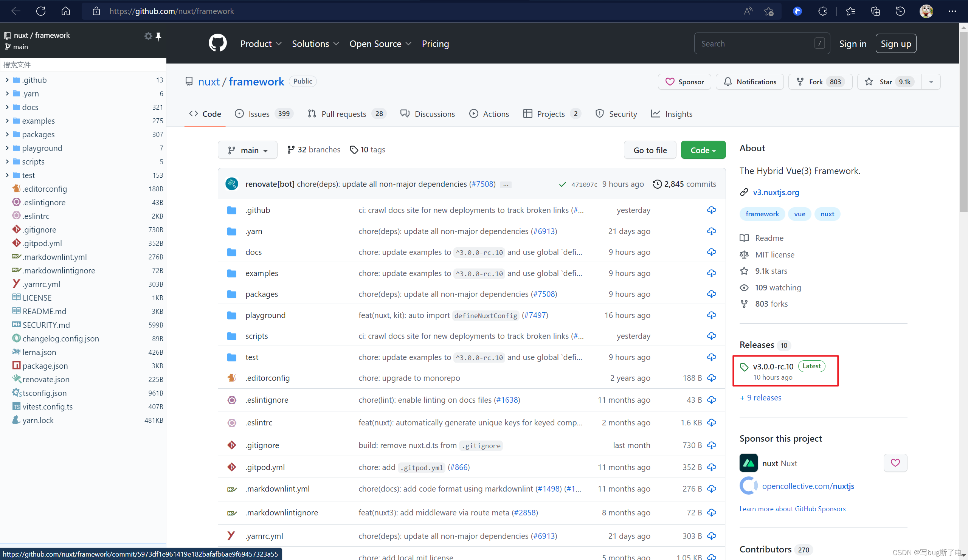Click the renovate bot avatar
Viewport: 968px width, 560px height.
[x=232, y=184]
